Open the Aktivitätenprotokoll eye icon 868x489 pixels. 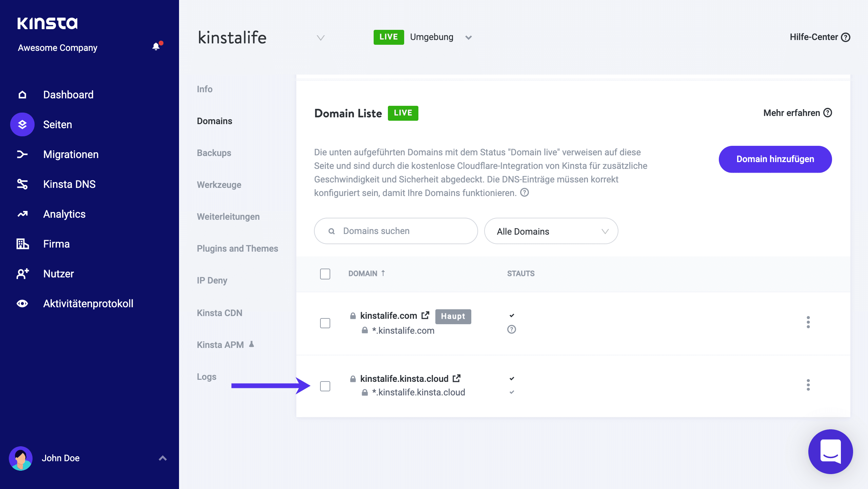[22, 303]
